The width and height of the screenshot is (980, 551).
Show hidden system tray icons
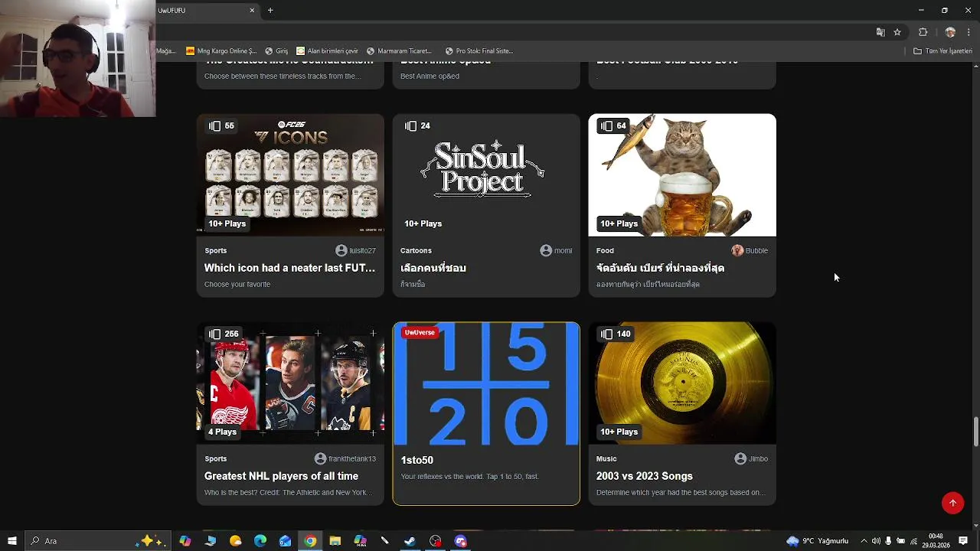click(x=864, y=541)
